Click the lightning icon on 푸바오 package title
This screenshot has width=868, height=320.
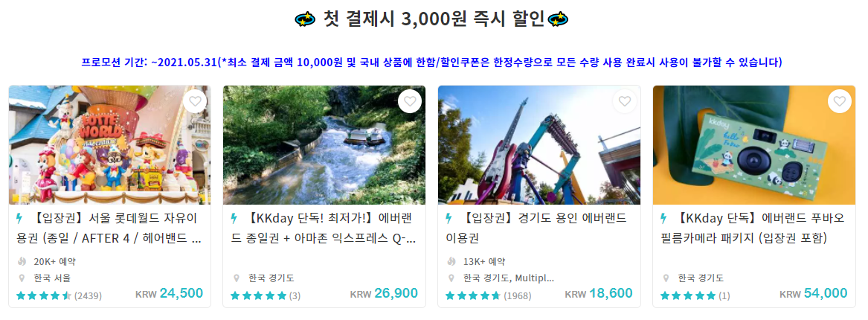point(663,219)
